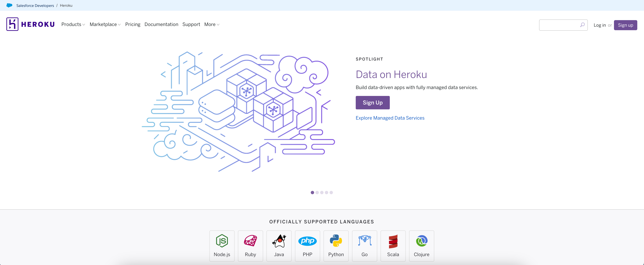Open the Ruby language tile
This screenshot has width=644, height=265.
250,246
